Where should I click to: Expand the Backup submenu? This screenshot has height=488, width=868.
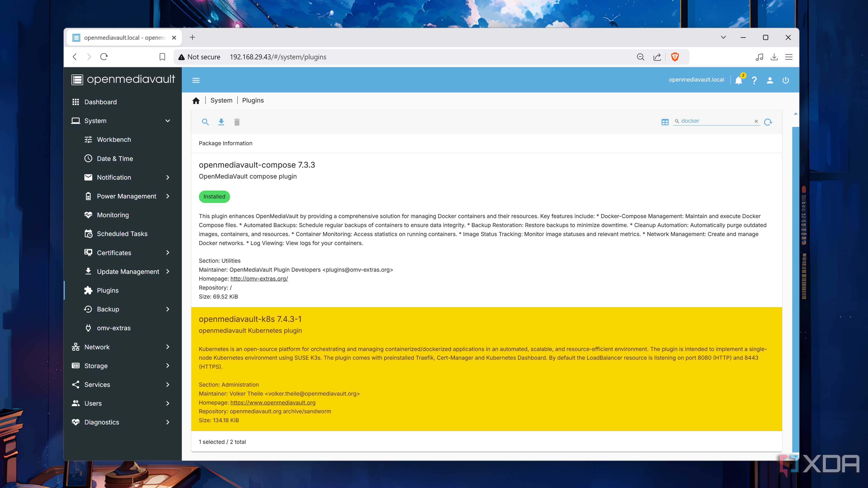123,309
